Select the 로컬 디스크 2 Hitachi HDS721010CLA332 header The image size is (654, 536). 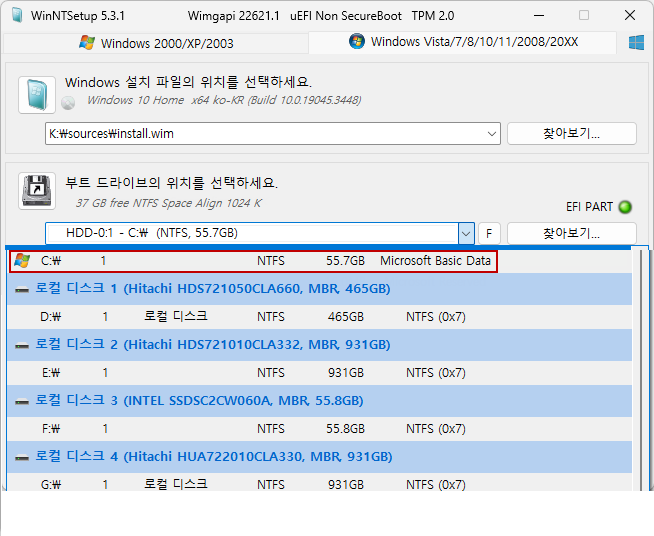pyautogui.click(x=319, y=345)
